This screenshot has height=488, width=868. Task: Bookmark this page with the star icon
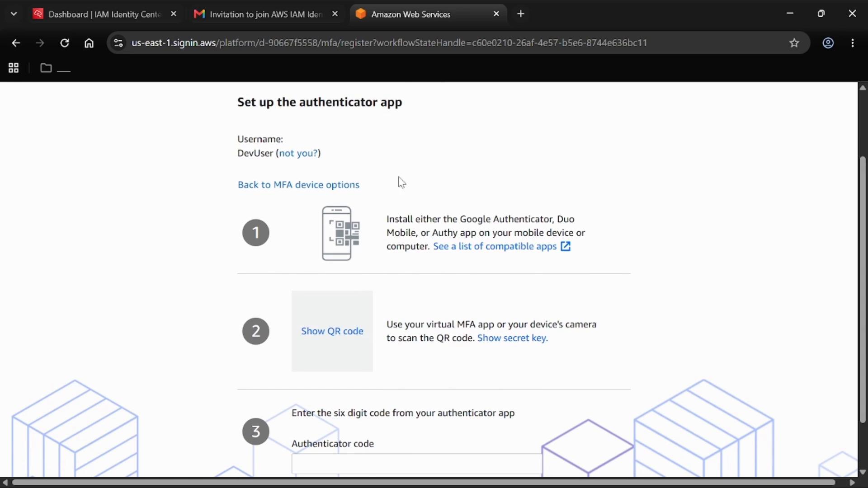794,43
